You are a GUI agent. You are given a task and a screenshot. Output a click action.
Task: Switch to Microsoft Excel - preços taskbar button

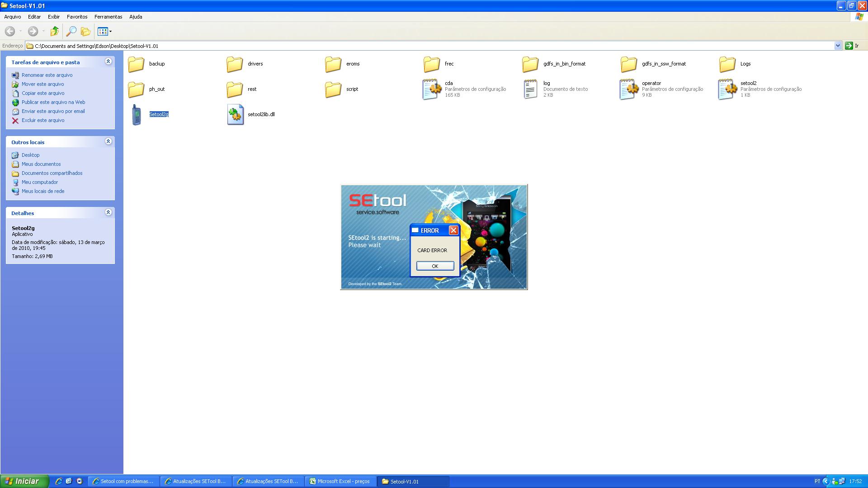tap(340, 481)
